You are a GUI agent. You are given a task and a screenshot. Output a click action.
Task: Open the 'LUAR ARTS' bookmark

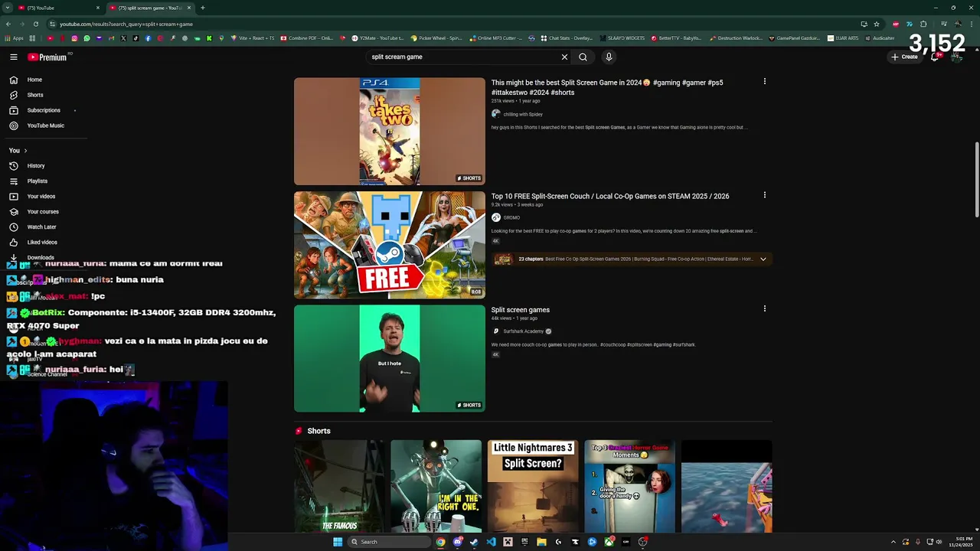pos(844,38)
